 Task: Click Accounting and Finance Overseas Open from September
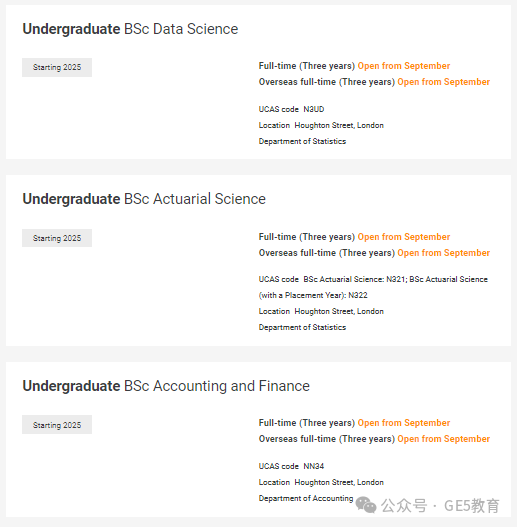(443, 439)
